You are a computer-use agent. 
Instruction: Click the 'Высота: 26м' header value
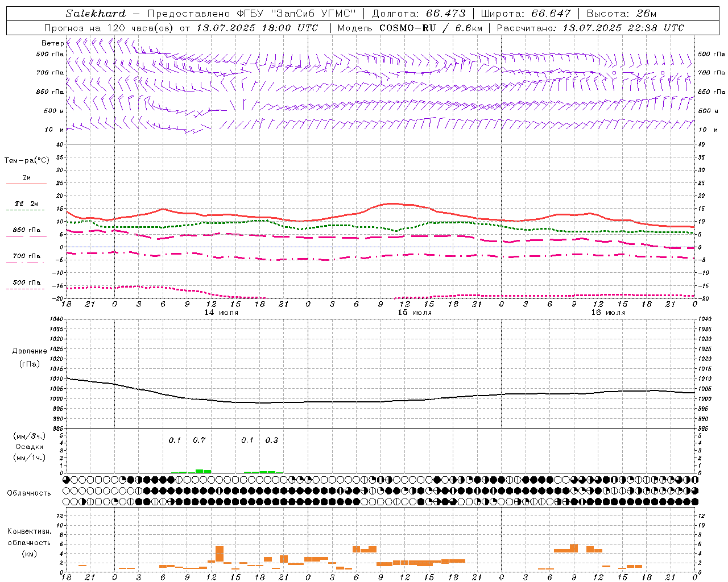(x=622, y=14)
